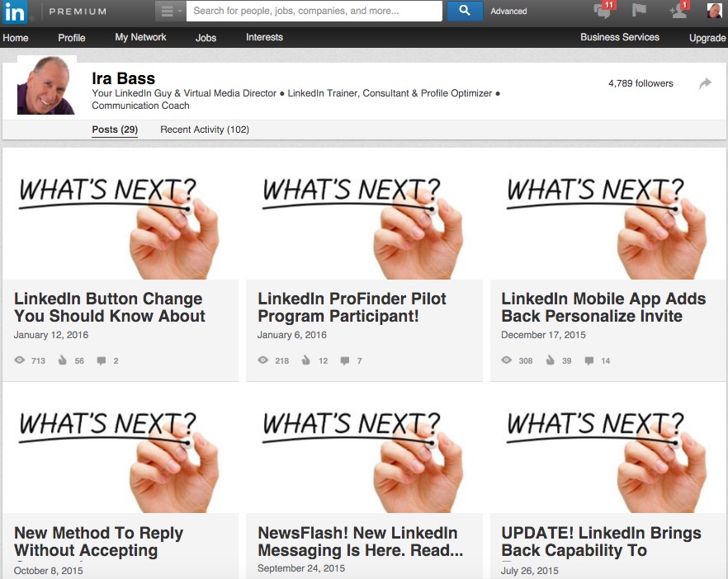This screenshot has height=579, width=728.
Task: Click likes thumb icon on Mobile App post
Action: tap(550, 360)
